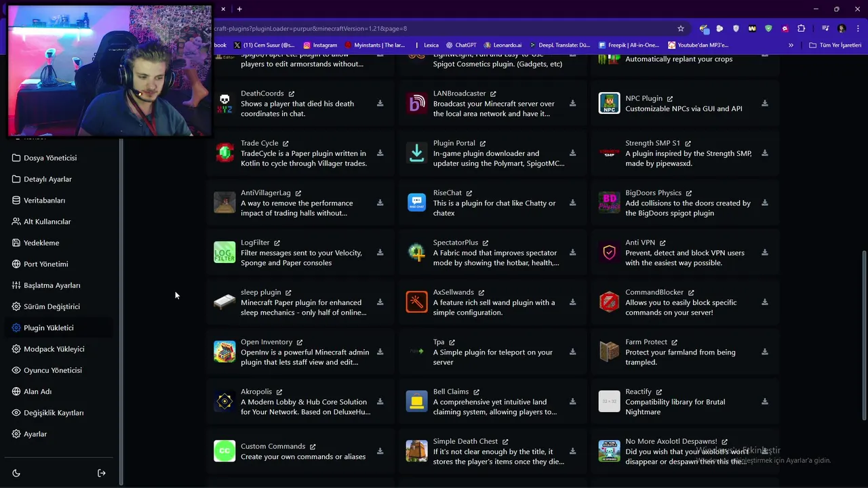Open Tüm Yer İşaretleri bookmarks folder
Image resolution: width=868 pixels, height=488 pixels.
[x=835, y=45]
